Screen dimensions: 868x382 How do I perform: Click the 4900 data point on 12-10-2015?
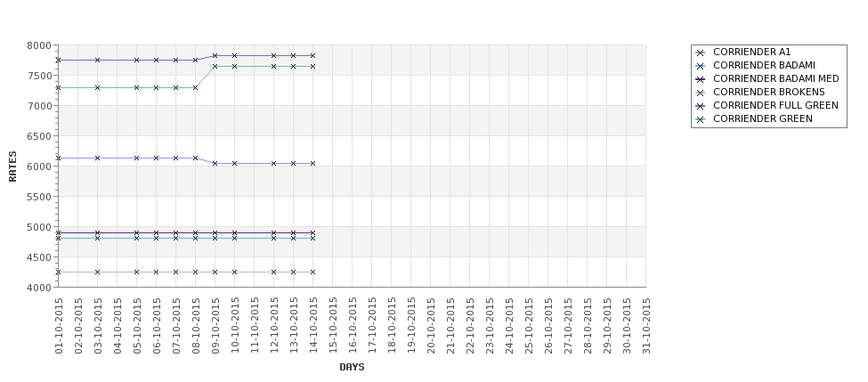[274, 233]
